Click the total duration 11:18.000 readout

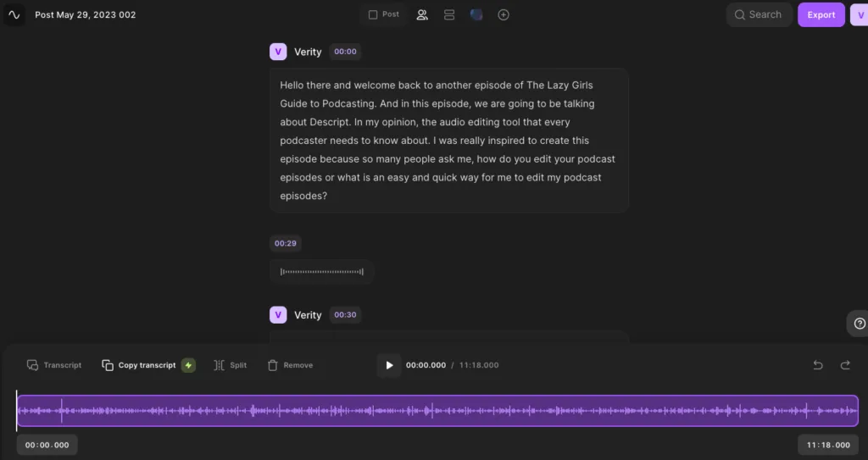(x=479, y=365)
